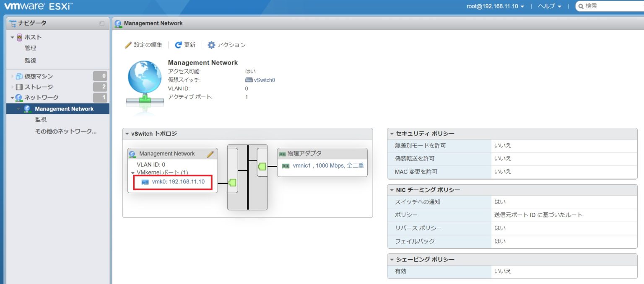The image size is (644, 284).
Task: Click the 更新 refresh icon
Action: coord(177,44)
